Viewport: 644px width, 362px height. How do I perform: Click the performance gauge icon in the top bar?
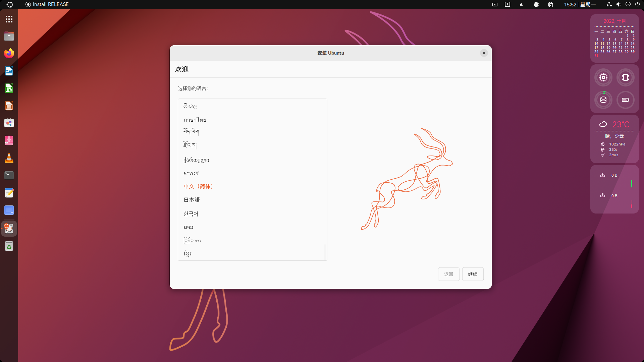(628, 4)
